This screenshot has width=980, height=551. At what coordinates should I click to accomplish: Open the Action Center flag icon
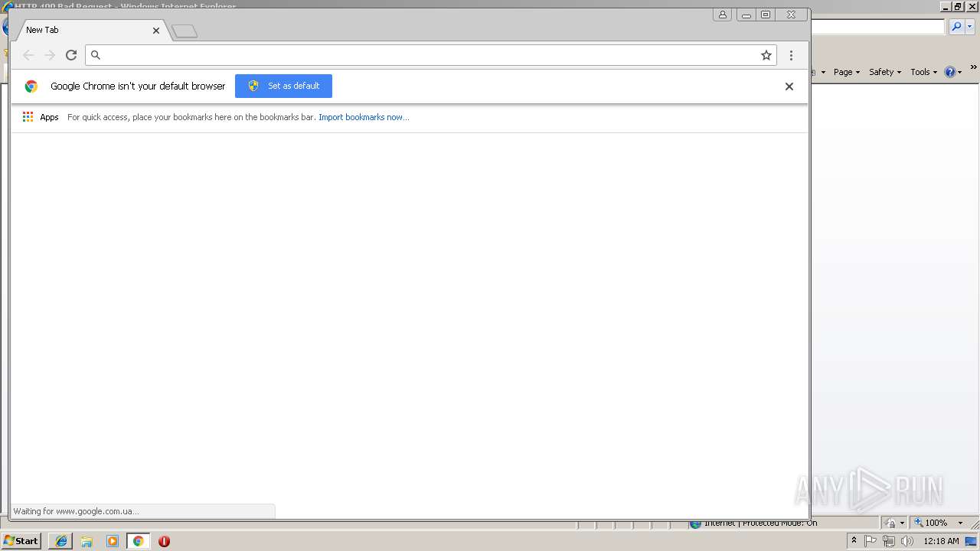click(x=871, y=541)
